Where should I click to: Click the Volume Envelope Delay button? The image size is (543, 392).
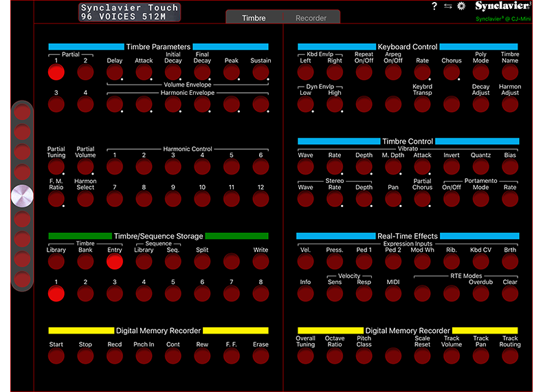(x=115, y=72)
